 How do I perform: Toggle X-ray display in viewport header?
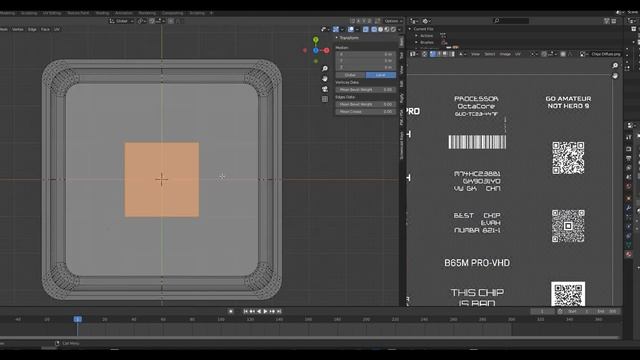[366, 29]
